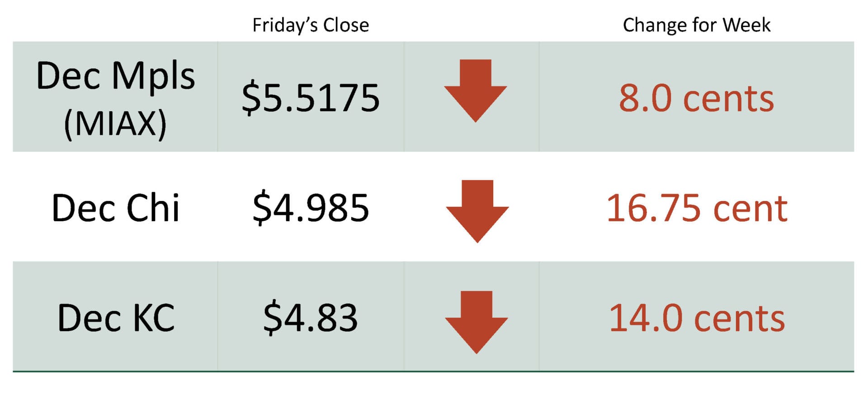Select the $4.985 closing price
Image resolution: width=868 pixels, height=400 pixels.
tap(311, 208)
